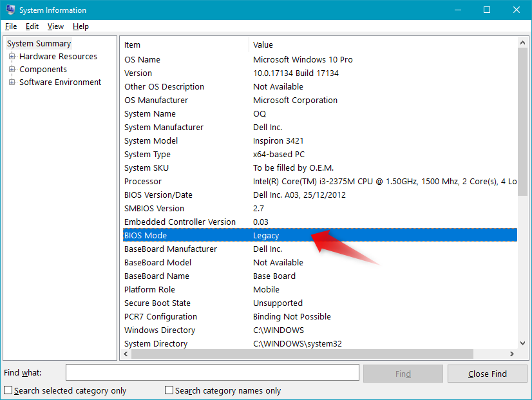Select the Version row
This screenshot has width=532, height=400.
click(320, 73)
